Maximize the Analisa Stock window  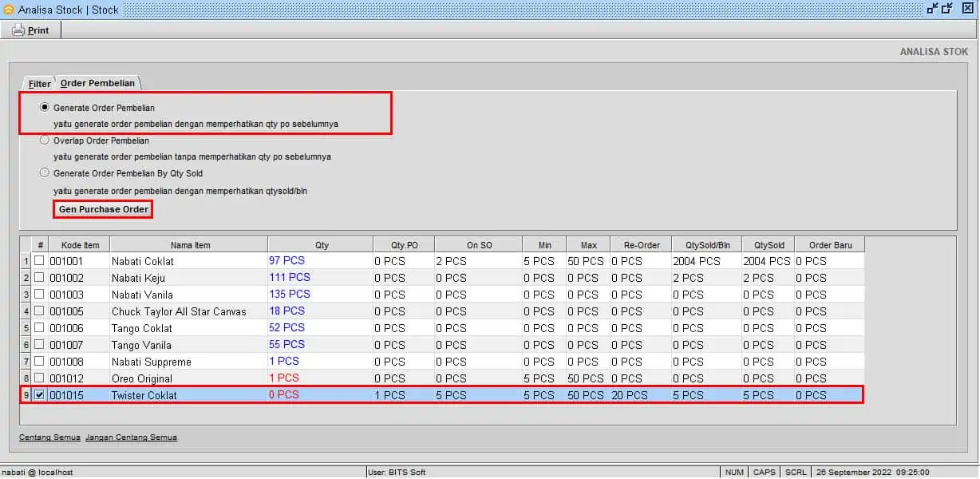tap(947, 9)
